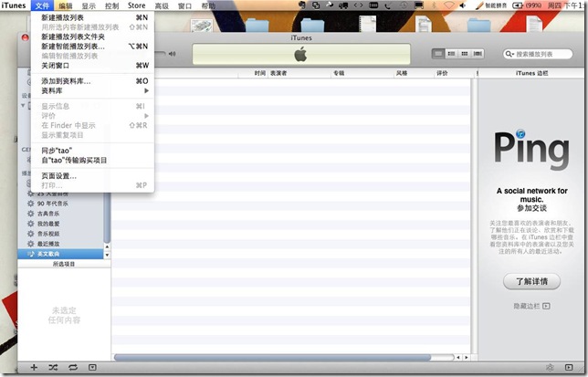Choose 自"tao"传输购买项目 menu item
Viewport: 588px width, 377px height.
pos(92,161)
